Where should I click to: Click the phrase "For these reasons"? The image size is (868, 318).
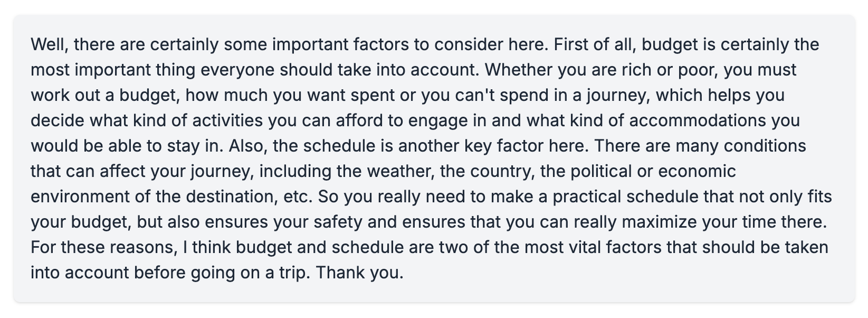[x=103, y=247]
